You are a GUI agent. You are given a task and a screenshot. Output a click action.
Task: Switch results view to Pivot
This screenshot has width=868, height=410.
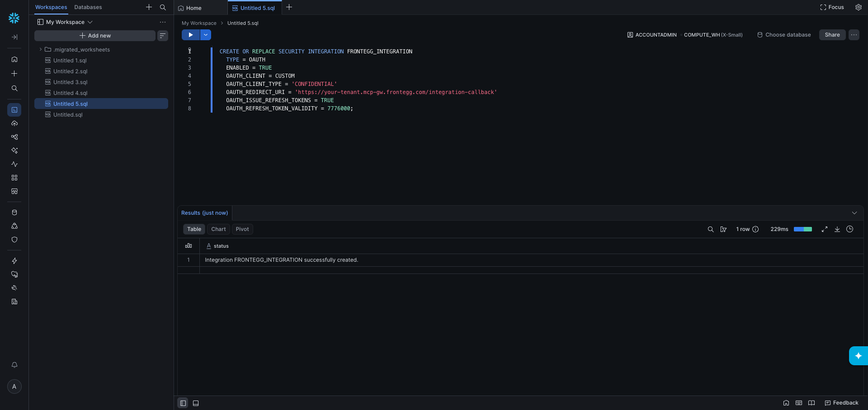[x=242, y=229]
